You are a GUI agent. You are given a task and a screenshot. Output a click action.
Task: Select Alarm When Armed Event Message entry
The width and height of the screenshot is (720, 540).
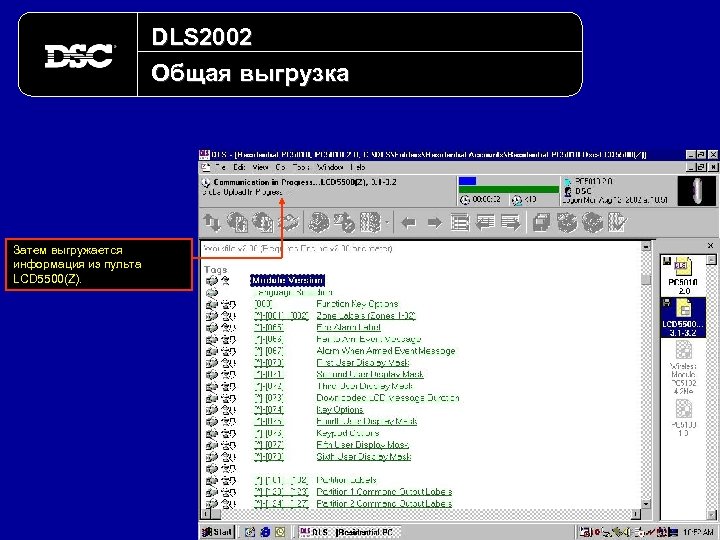click(386, 351)
